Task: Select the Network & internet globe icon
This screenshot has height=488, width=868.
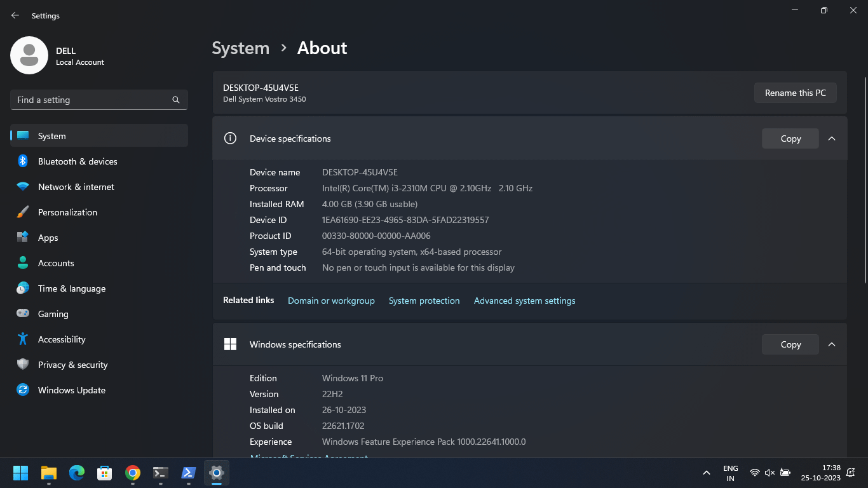Action: pyautogui.click(x=22, y=187)
